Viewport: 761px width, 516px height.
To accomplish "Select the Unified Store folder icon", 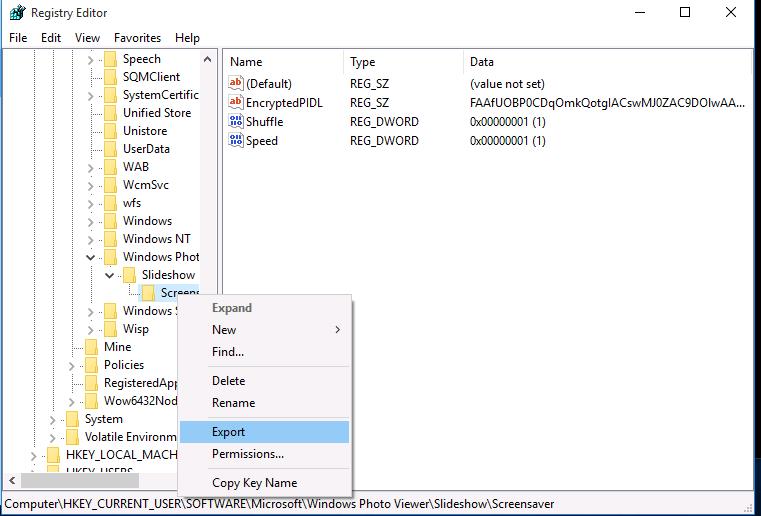I will pyautogui.click(x=111, y=113).
